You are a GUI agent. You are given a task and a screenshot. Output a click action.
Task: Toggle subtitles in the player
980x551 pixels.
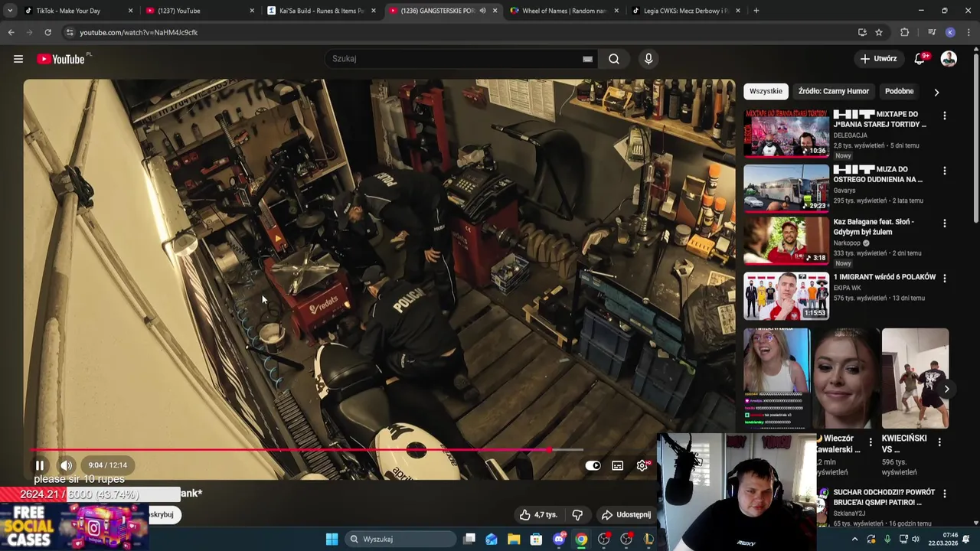tap(618, 465)
